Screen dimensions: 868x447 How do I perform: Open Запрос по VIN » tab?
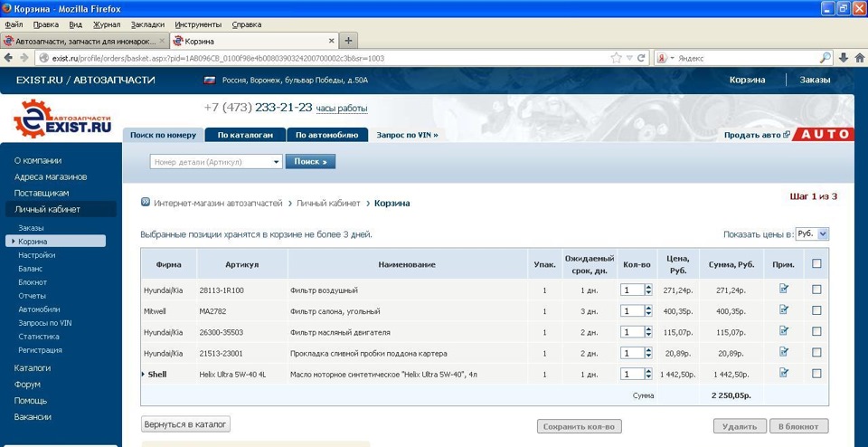coord(408,135)
